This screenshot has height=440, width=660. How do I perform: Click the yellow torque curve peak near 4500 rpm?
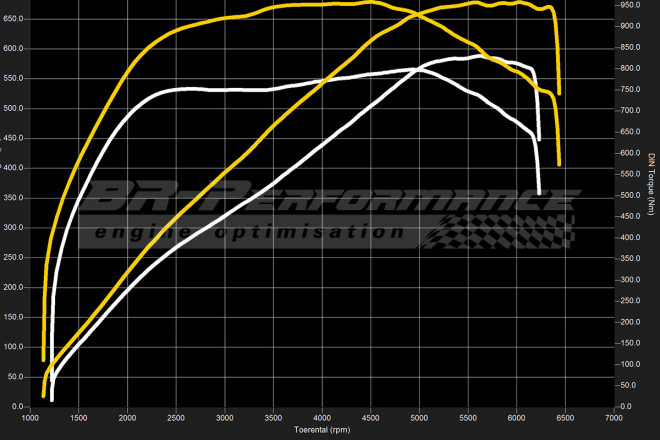[370, 3]
